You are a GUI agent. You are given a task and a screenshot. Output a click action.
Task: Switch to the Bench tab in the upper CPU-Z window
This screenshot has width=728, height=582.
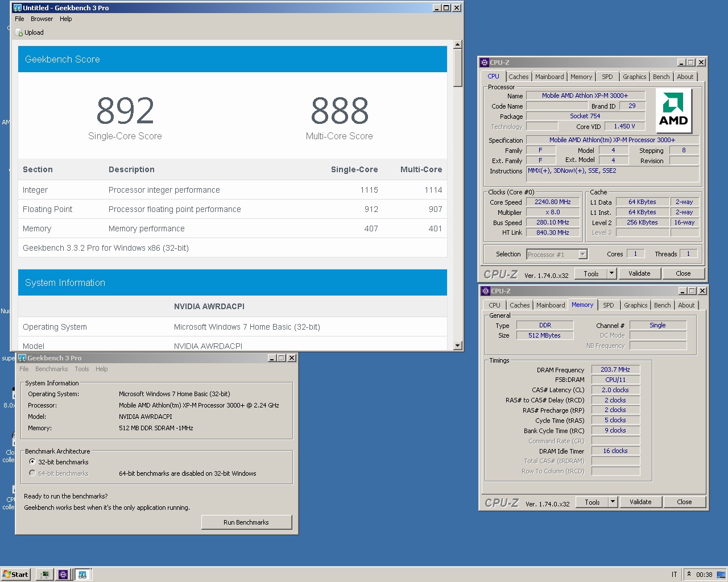coord(661,77)
